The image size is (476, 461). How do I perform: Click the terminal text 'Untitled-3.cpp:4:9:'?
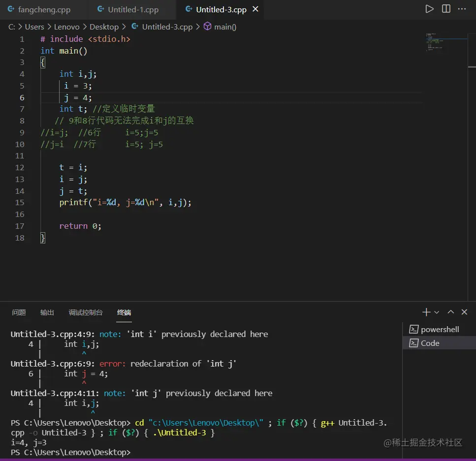click(x=53, y=334)
